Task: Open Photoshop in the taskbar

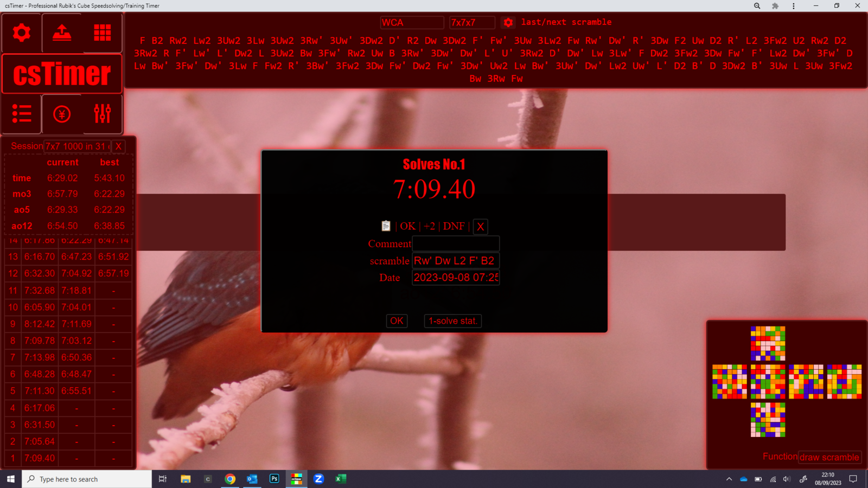Action: [x=275, y=479]
